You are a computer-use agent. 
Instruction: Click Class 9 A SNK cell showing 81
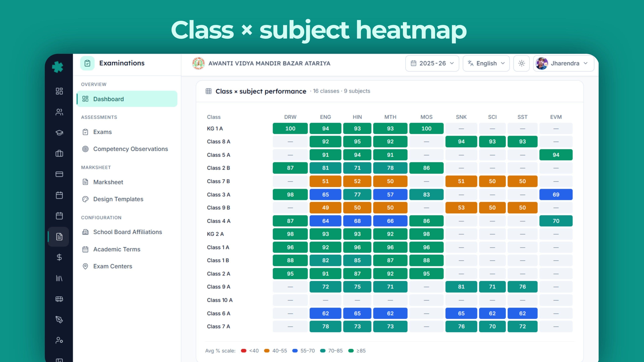pos(461,287)
